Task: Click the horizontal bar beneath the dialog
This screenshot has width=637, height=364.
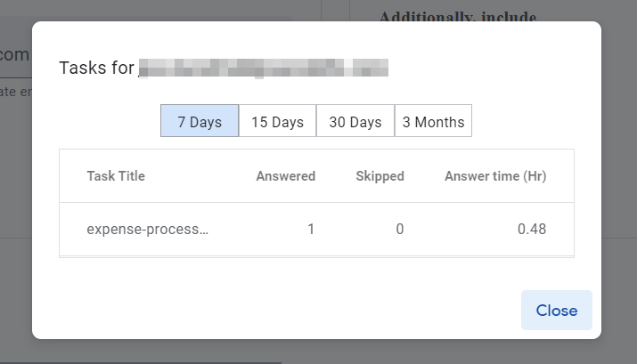Action: pos(141,362)
